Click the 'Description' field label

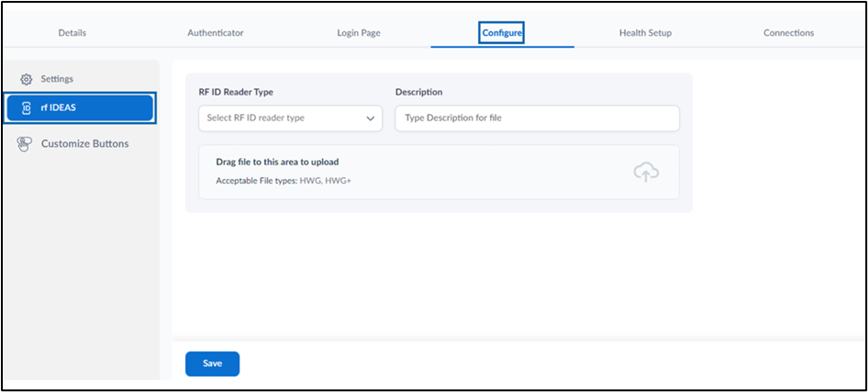[x=418, y=92]
